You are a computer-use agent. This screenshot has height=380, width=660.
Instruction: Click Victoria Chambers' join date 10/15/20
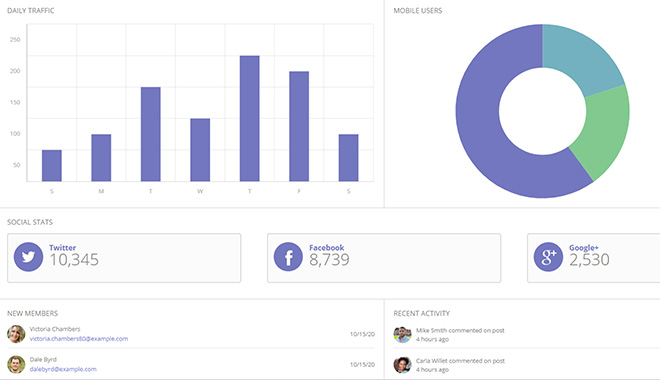pyautogui.click(x=362, y=334)
